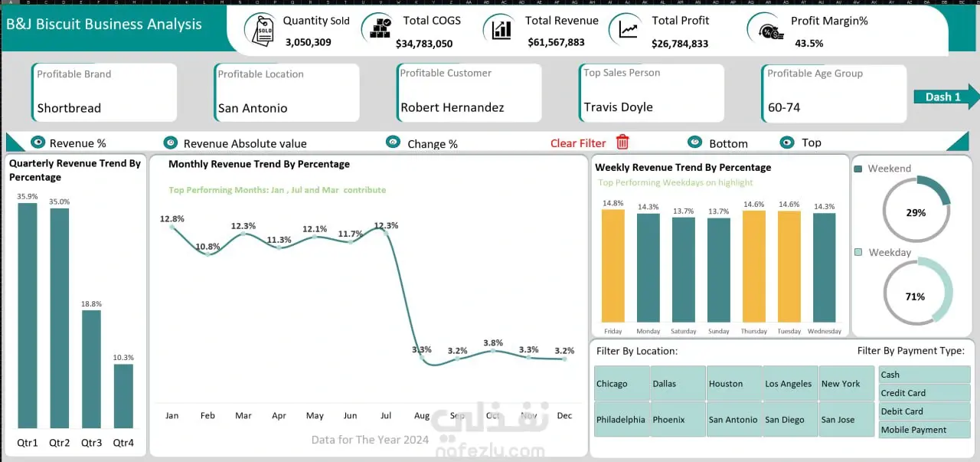Click the Monthly Revenue Trend By Percentage heading

[259, 164]
